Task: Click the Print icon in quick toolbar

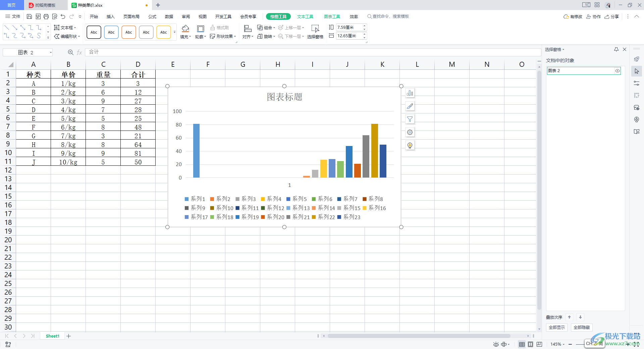Action: point(46,16)
